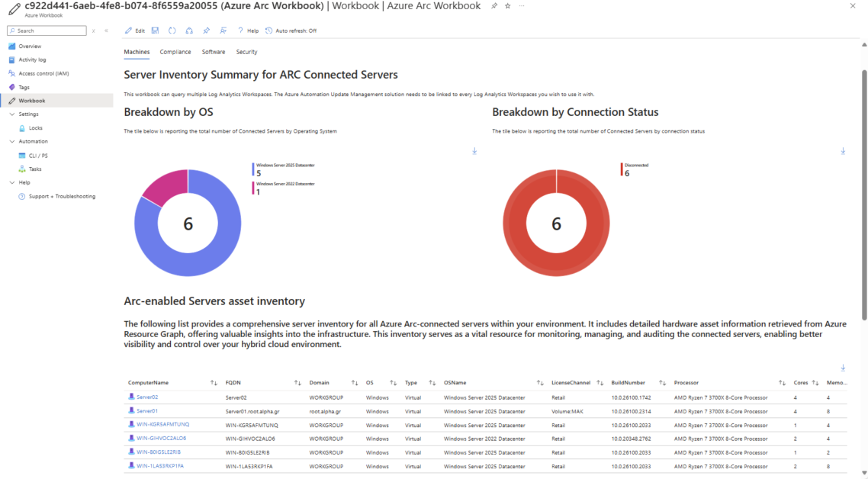The width and height of the screenshot is (868, 479).
Task: Collapse the Automation section in sidebar
Action: pyautogui.click(x=12, y=141)
